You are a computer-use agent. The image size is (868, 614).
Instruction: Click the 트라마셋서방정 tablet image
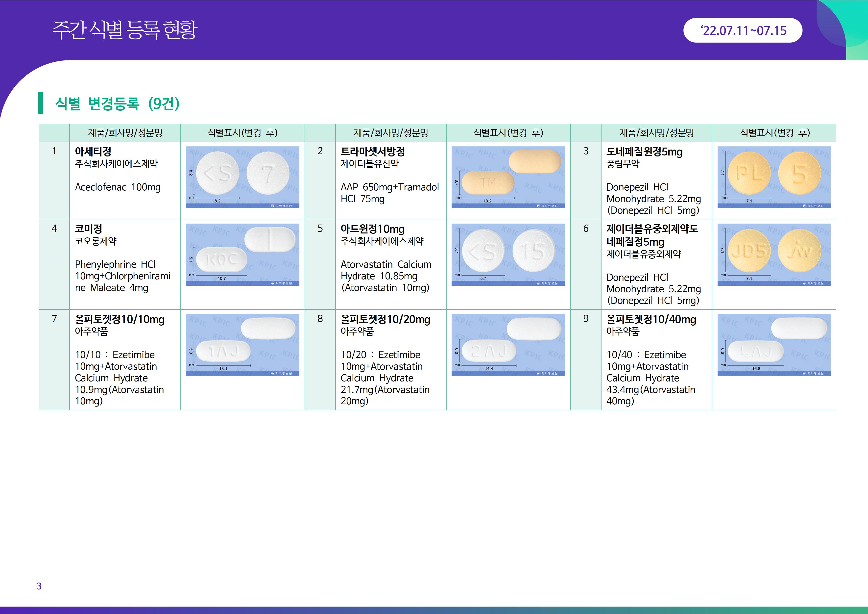pos(508,177)
